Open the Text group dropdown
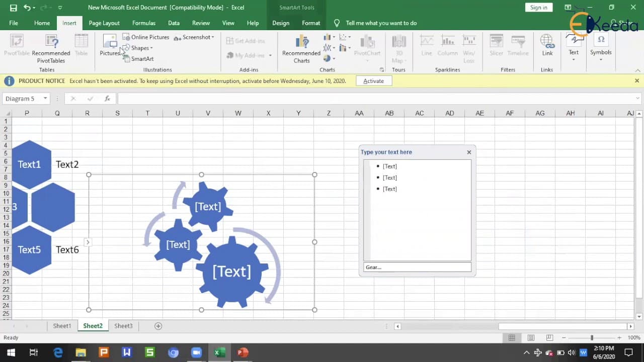This screenshot has height=362, width=644. (574, 48)
